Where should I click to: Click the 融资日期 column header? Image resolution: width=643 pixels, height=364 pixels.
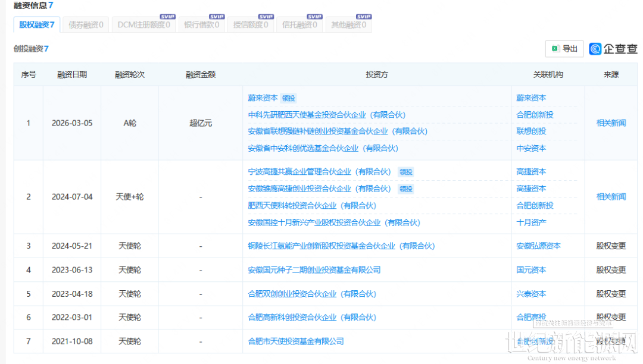[72, 75]
